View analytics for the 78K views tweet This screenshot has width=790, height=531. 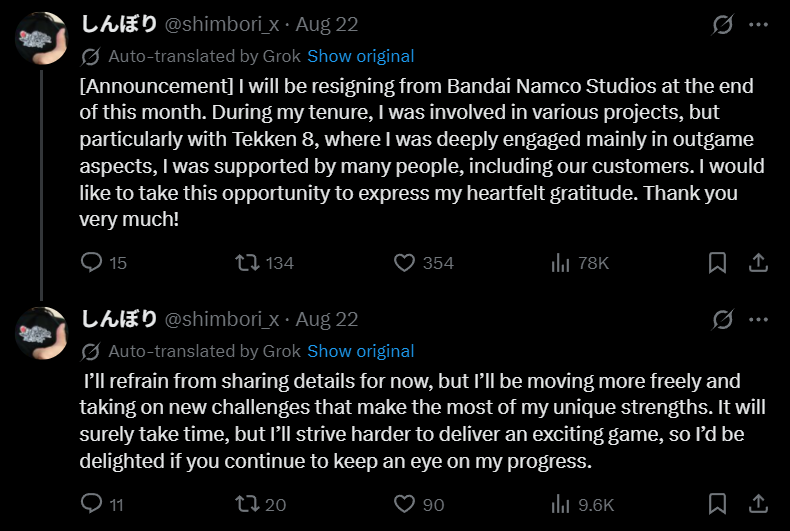[x=560, y=263]
